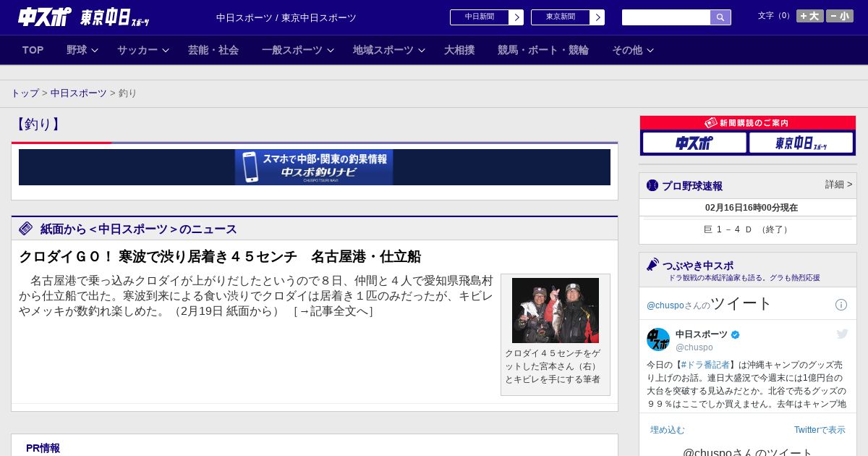Open 大相撲 navigation item
868x456 pixels.
point(459,50)
